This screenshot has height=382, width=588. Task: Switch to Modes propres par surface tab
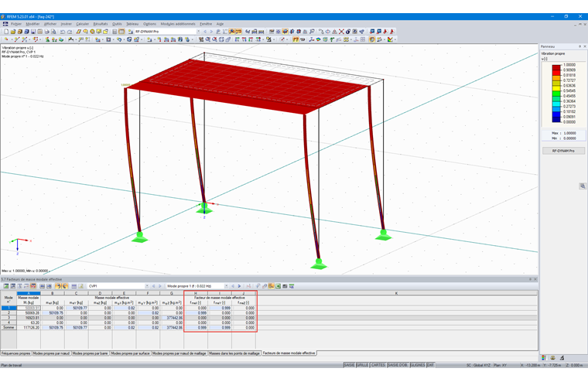[131, 353]
